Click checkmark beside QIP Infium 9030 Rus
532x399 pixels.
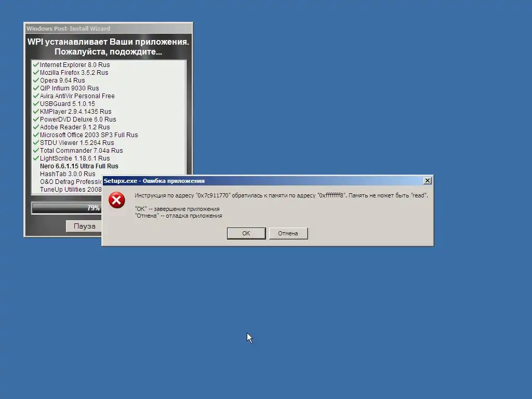point(36,88)
